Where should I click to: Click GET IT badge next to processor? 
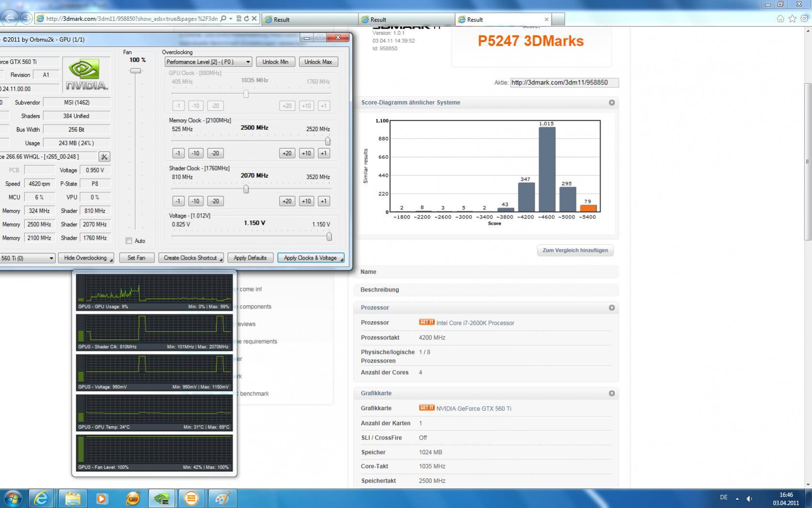426,322
